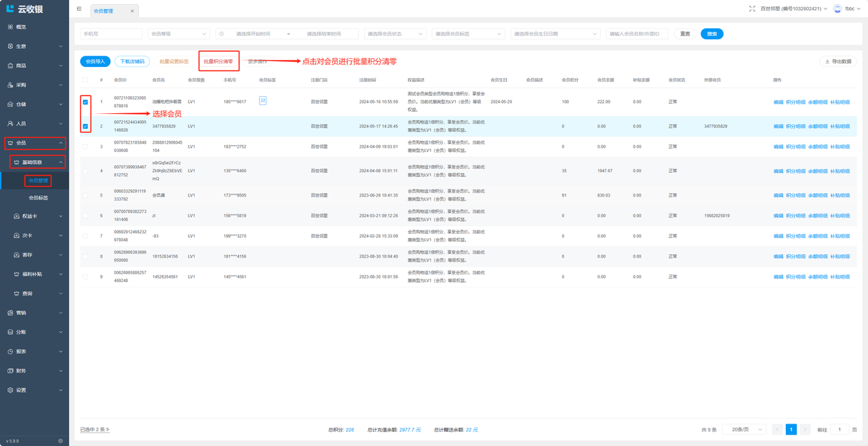Open the 20条/页 page size dropdown
This screenshot has width=868, height=446.
point(744,430)
